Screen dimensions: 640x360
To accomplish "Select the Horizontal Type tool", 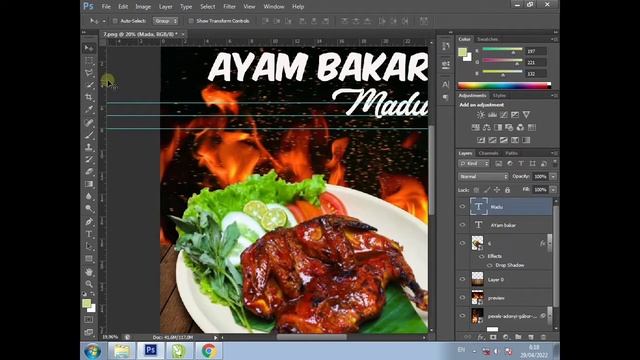I will pos(89,234).
